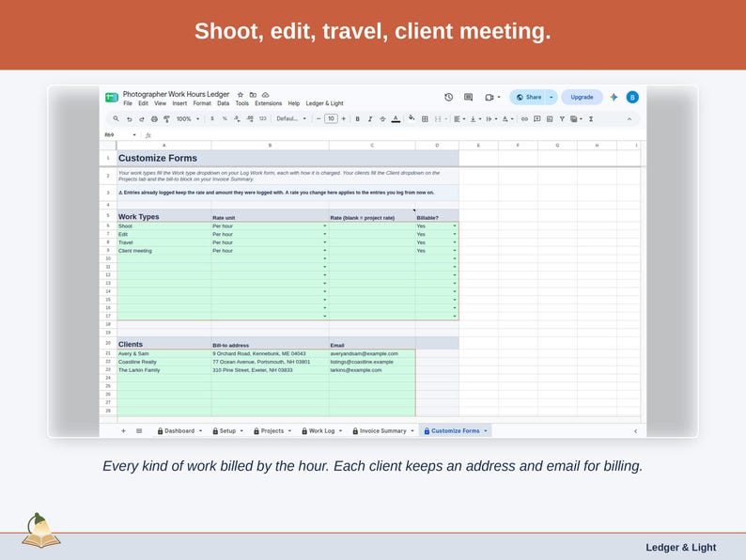
Task: Click the Google Sheets home logo
Action: coord(111,98)
